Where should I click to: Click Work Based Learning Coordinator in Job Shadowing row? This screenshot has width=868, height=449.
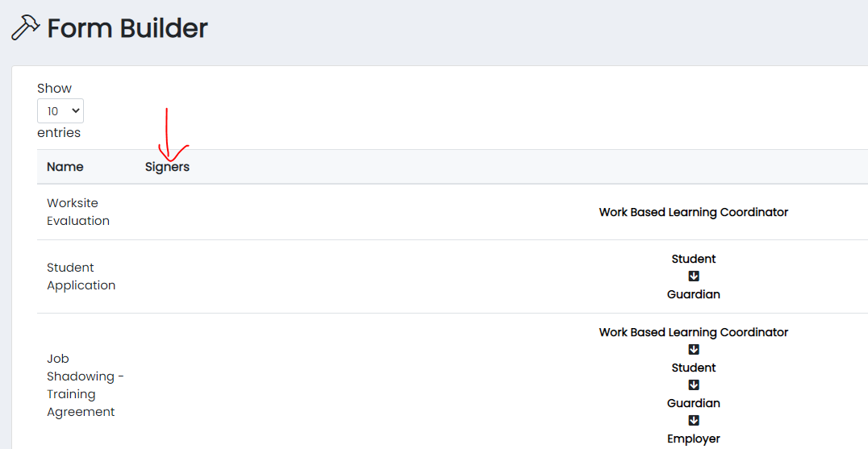click(x=693, y=332)
